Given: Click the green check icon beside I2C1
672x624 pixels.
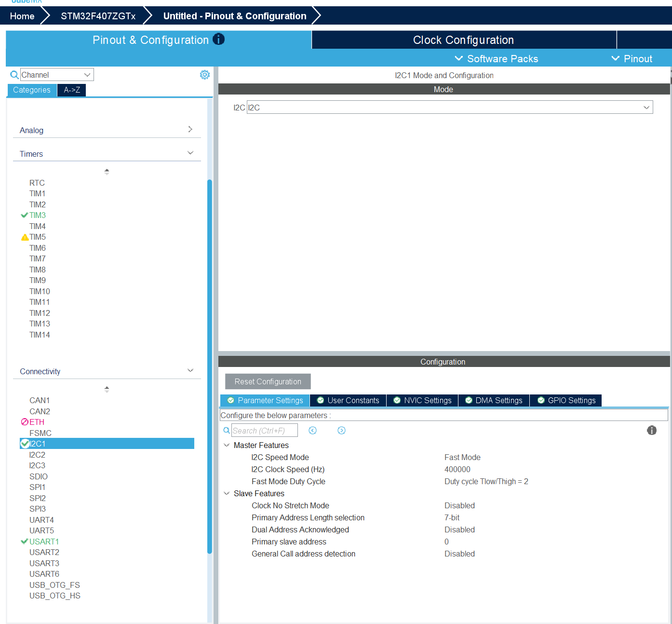Looking at the screenshot, I should (25, 444).
